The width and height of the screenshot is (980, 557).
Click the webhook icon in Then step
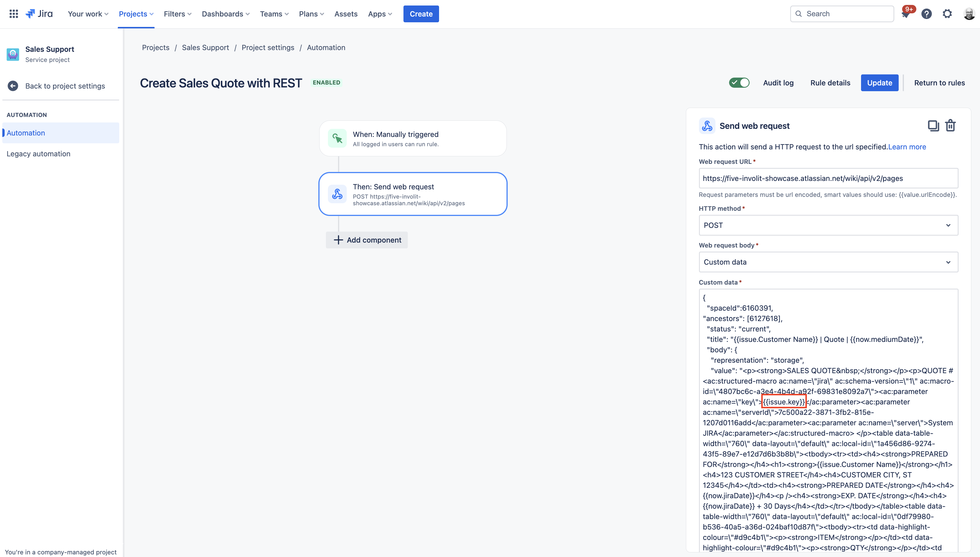coord(337,194)
